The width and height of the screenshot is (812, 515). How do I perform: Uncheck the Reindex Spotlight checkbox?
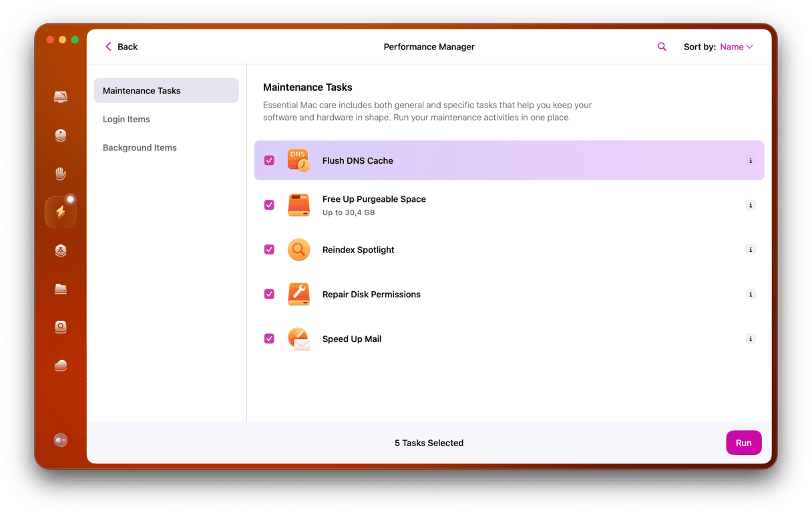[269, 250]
